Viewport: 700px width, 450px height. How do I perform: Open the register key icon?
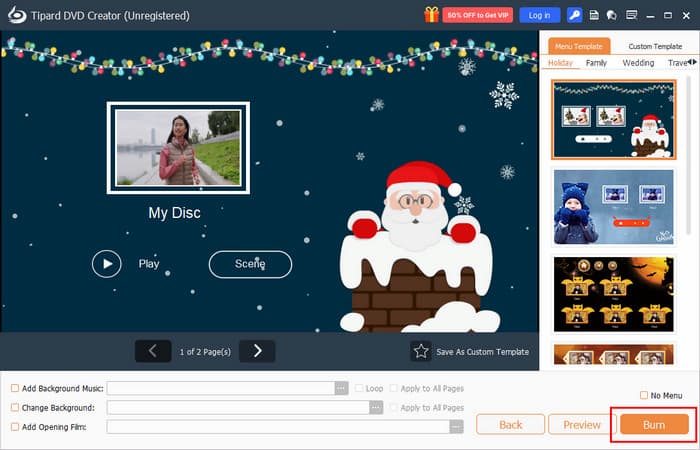pyautogui.click(x=574, y=15)
